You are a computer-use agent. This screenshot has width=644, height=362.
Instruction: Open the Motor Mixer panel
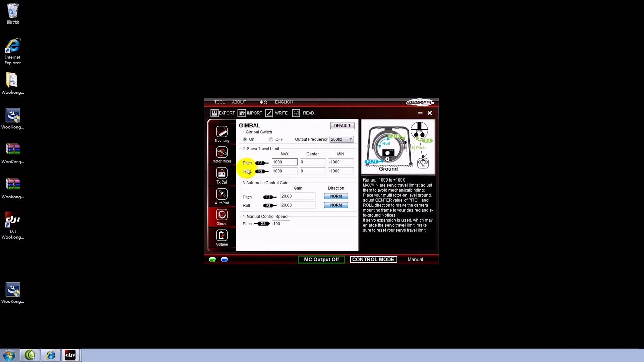(222, 155)
